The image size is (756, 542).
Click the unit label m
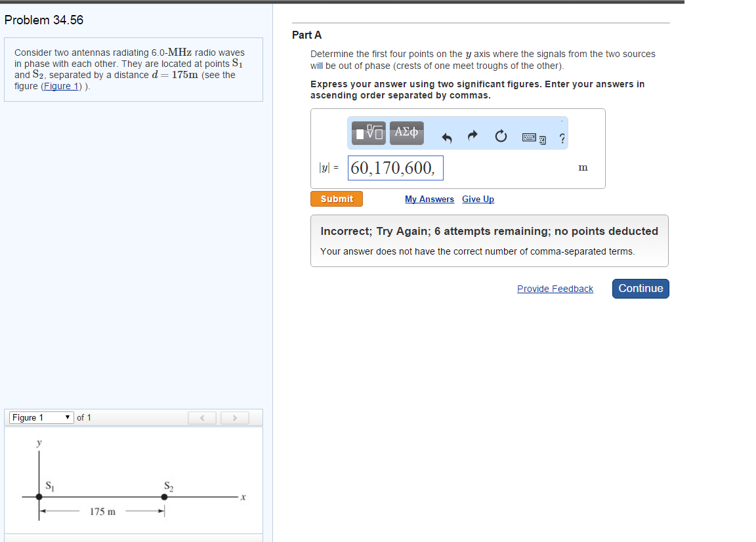point(583,167)
